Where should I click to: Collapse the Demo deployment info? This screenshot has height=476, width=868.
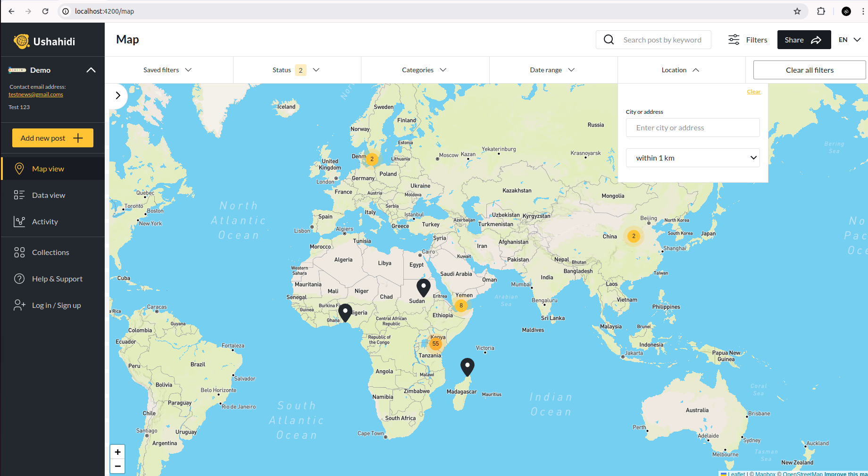pyautogui.click(x=91, y=70)
